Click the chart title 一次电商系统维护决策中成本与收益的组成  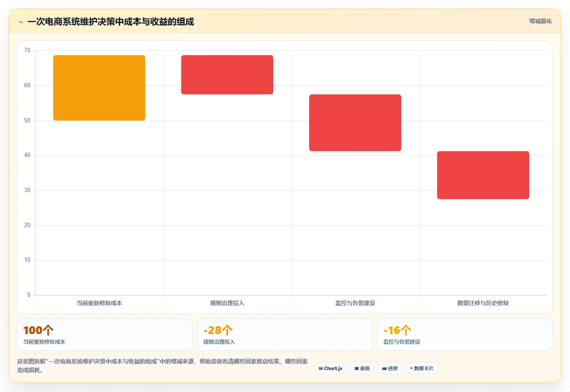tap(110, 21)
